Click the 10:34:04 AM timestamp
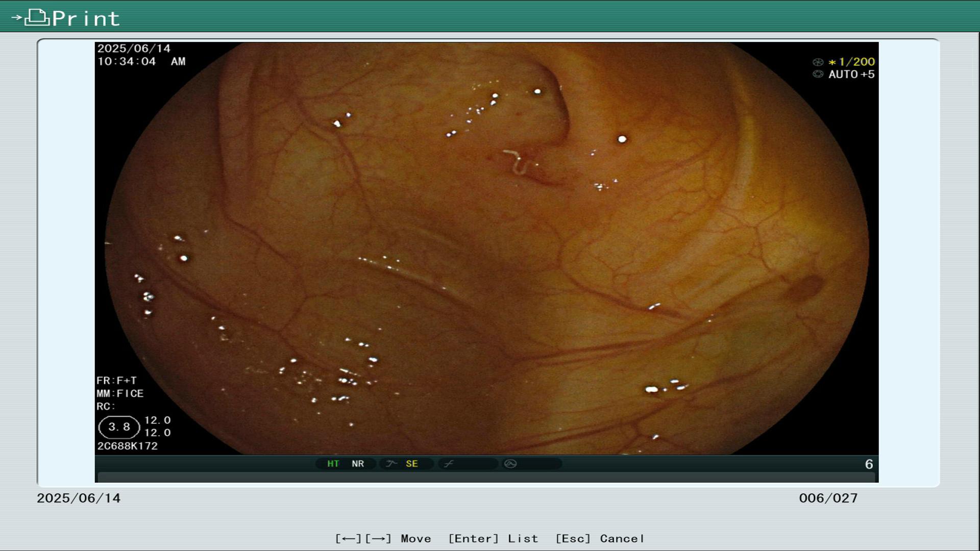The height and width of the screenshot is (551, 980). (141, 62)
